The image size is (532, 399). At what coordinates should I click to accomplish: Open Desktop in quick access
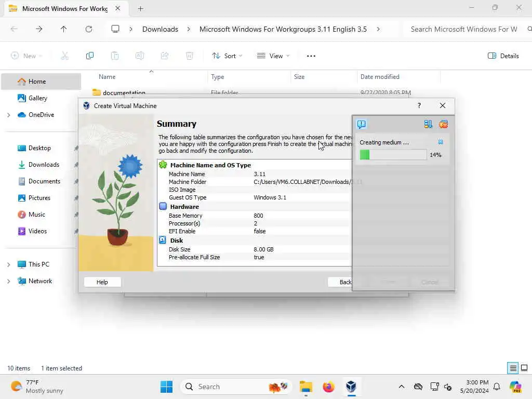click(x=41, y=148)
